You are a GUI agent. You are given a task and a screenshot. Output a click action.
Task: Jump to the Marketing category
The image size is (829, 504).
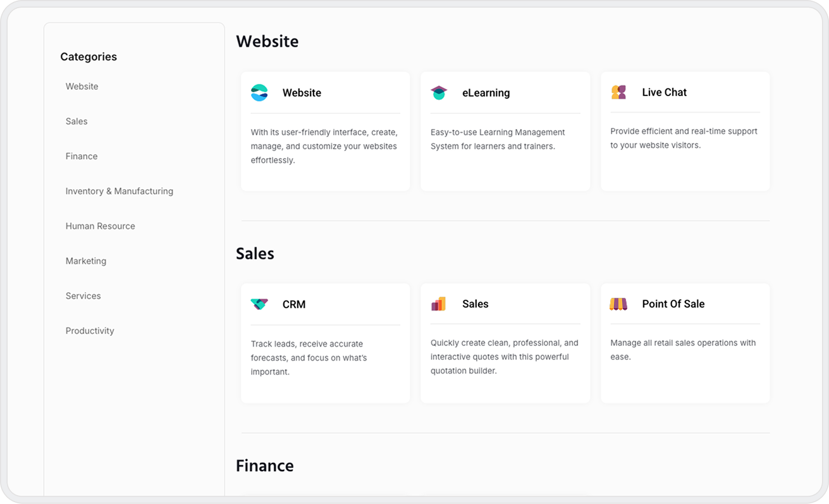click(86, 261)
